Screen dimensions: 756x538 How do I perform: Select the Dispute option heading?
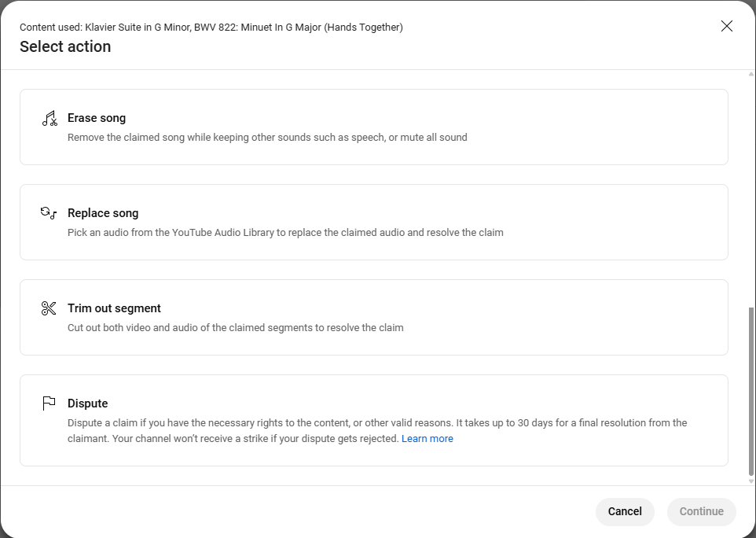(x=87, y=403)
